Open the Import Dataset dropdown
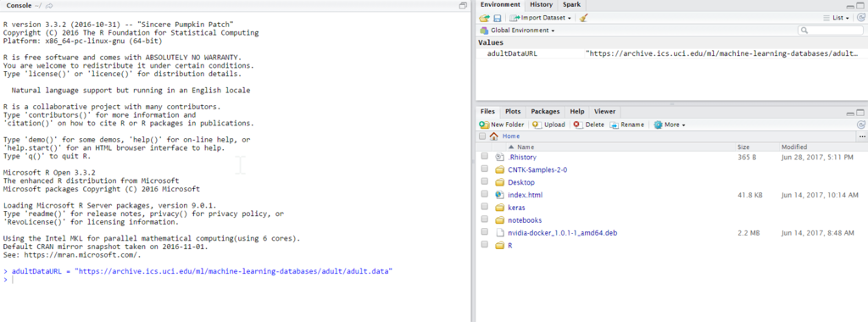Viewport: 868px width, 322px height. [540, 18]
